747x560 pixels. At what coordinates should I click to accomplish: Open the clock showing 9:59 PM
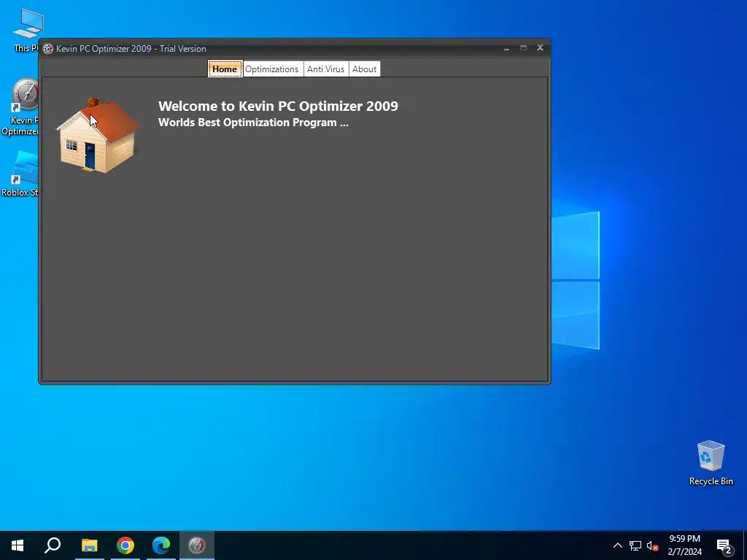click(684, 545)
